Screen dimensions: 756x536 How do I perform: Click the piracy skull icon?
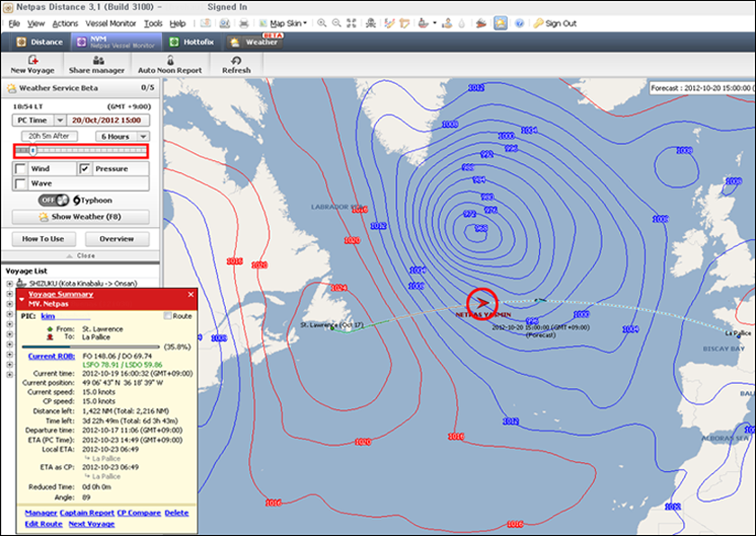[371, 23]
